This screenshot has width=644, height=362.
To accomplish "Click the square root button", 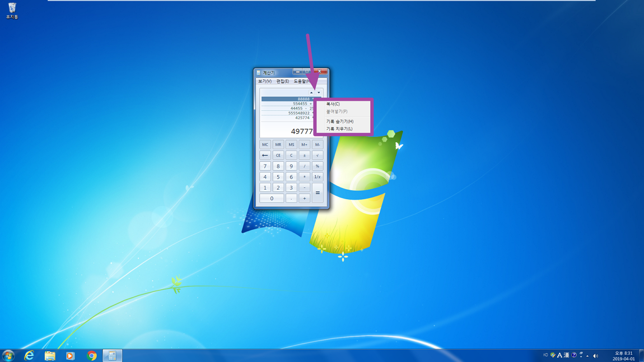I will tap(318, 156).
